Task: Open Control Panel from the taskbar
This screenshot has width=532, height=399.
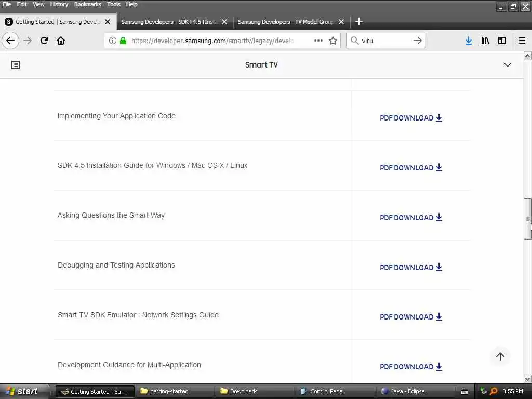Action: pos(336,391)
